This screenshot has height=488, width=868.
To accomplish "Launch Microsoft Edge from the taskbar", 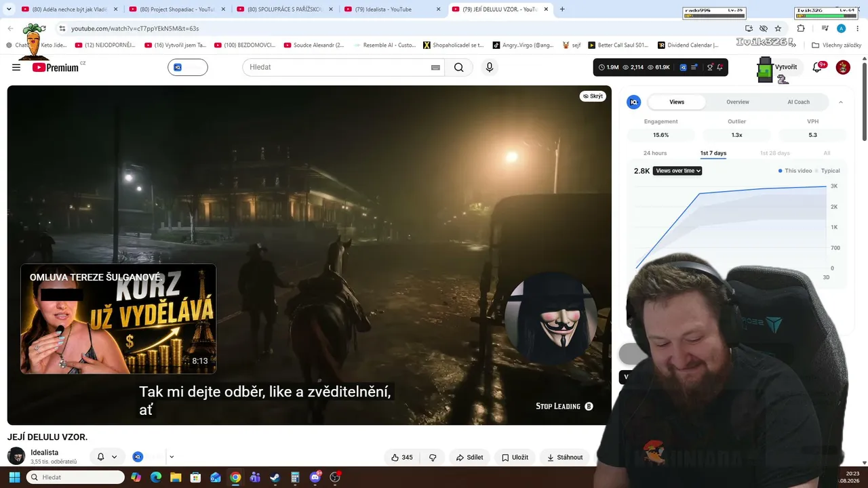I will coord(156,477).
